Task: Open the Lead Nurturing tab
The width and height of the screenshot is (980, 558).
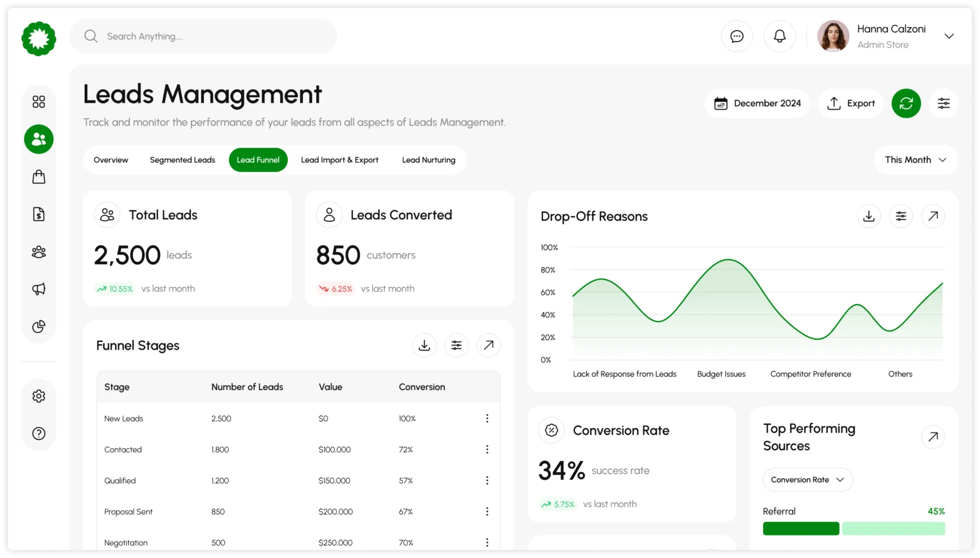Action: pos(429,160)
